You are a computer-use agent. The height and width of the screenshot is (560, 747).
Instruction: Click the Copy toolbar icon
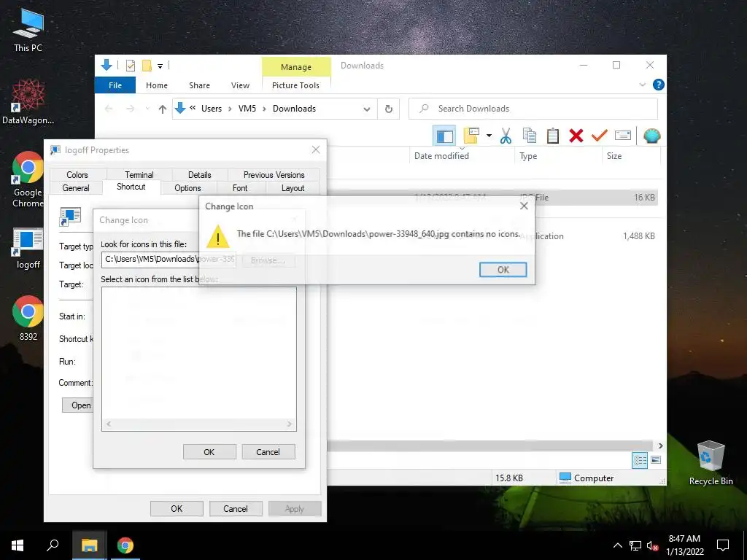coord(530,136)
